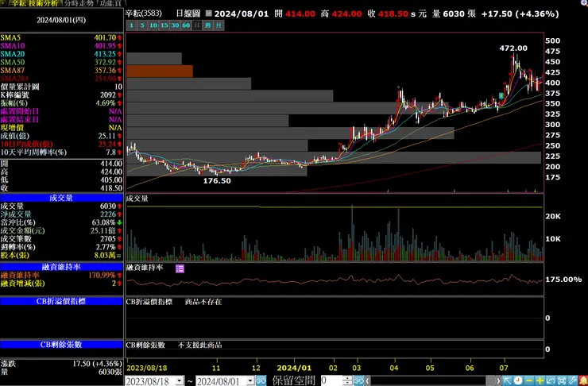The width and height of the screenshot is (588, 386).
Task: Click the clock history icon
Action: pyautogui.click(x=518, y=380)
